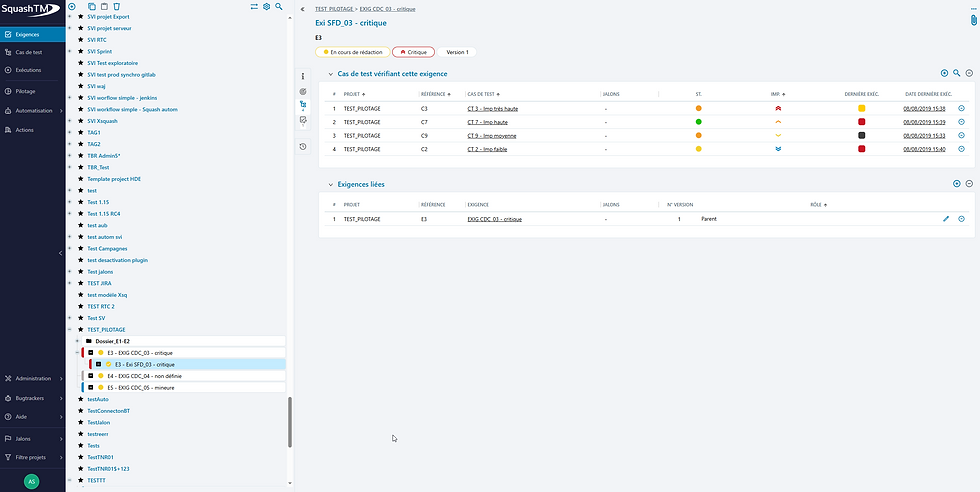
Task: Open the issues anchor icon below the hierarchy icon
Action: 303,121
